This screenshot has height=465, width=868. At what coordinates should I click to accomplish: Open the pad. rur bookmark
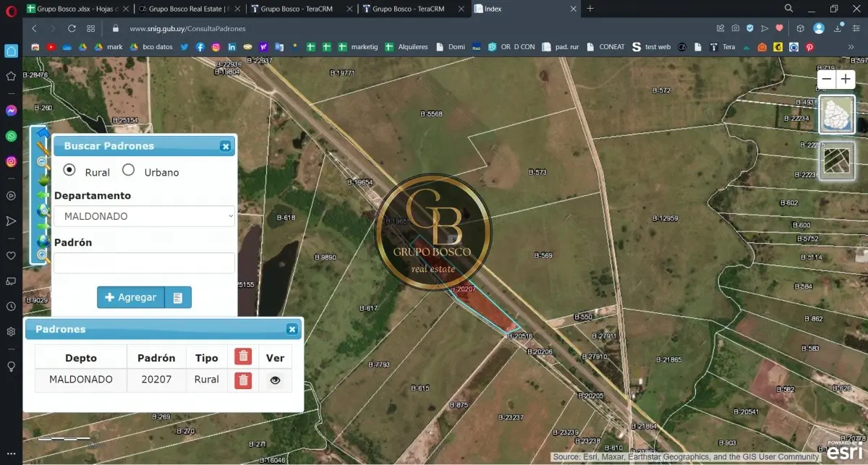560,47
